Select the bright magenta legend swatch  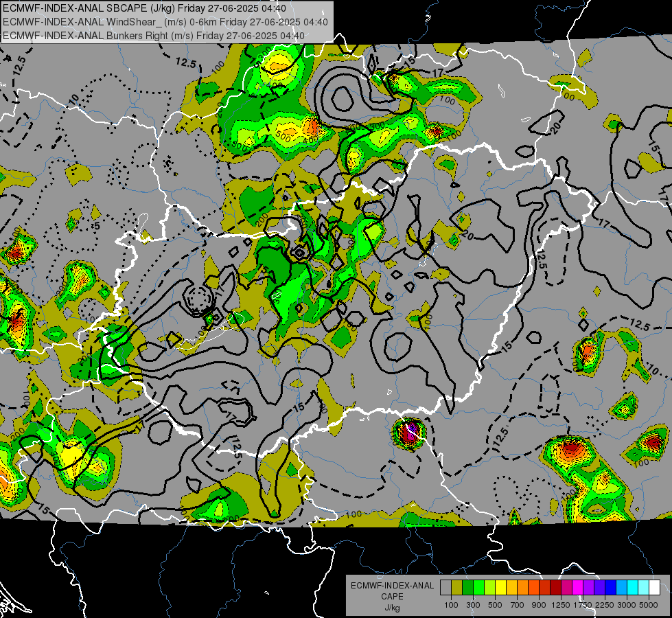click(x=578, y=588)
